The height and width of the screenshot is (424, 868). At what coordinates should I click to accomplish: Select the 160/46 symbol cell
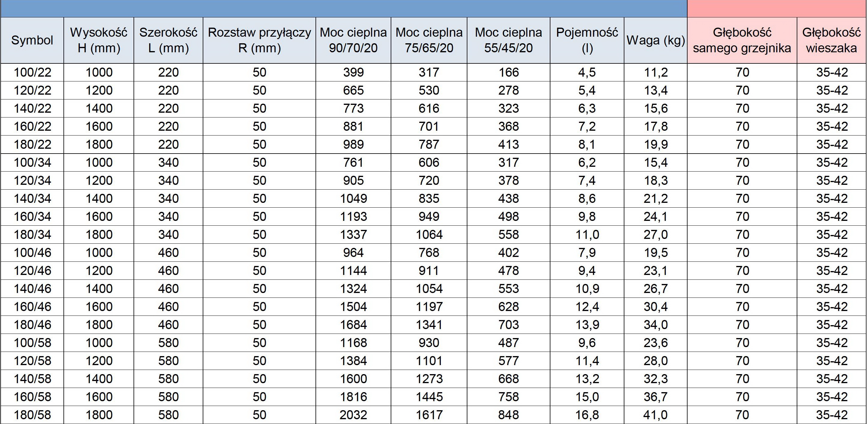(32, 307)
